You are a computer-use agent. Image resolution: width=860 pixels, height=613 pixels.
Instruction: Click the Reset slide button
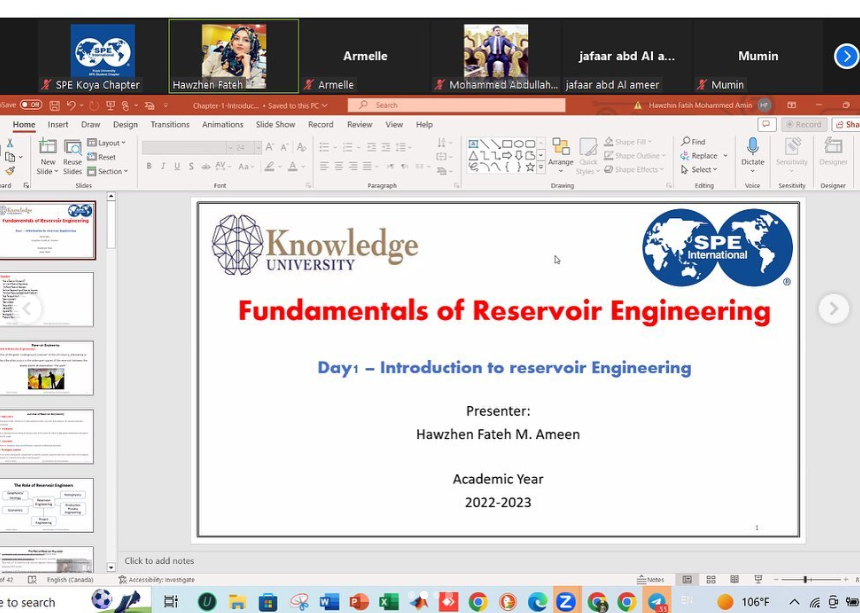pyautogui.click(x=102, y=157)
